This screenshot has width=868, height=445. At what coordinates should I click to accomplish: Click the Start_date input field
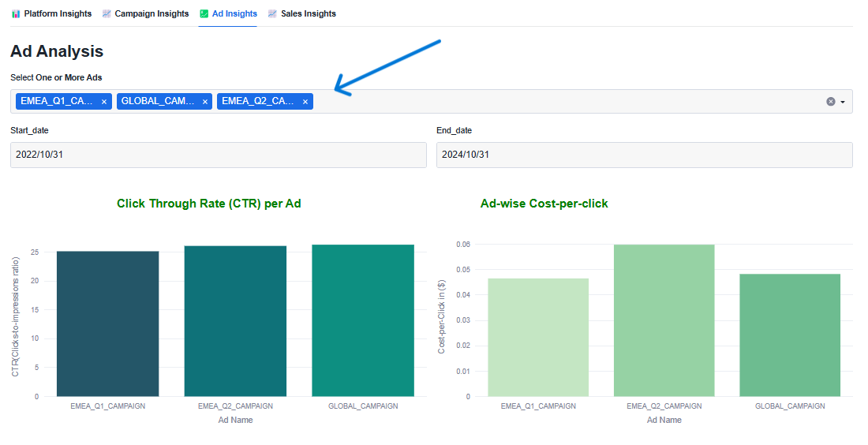coord(218,155)
